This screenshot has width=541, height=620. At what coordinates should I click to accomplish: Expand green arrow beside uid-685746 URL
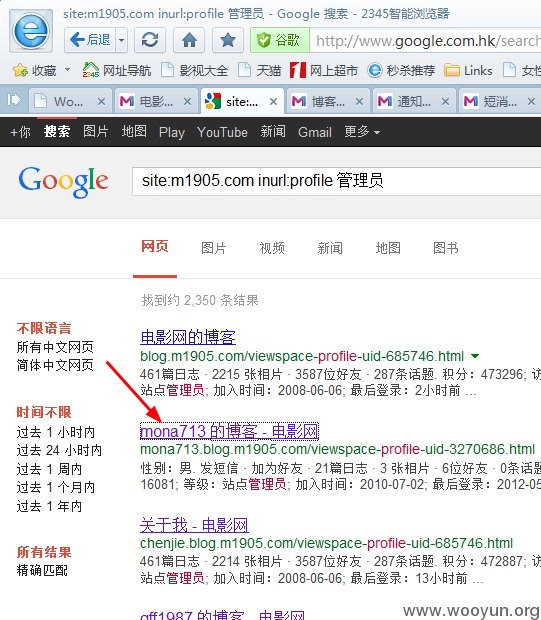click(x=475, y=356)
